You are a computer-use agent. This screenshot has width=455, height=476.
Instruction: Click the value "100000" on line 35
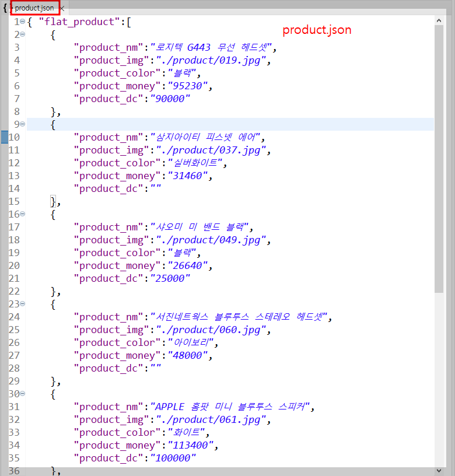[x=173, y=458]
